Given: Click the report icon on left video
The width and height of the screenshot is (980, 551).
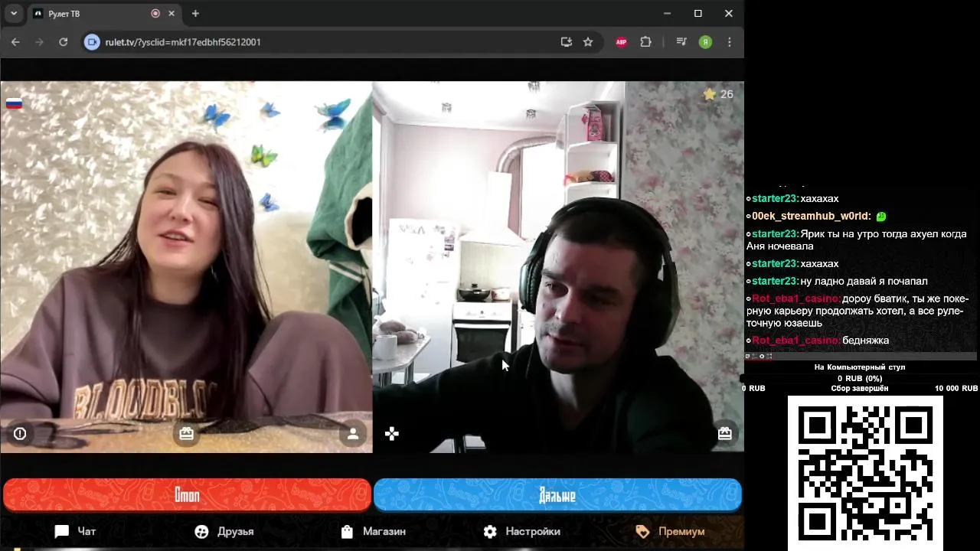Looking at the screenshot, I should coord(20,434).
